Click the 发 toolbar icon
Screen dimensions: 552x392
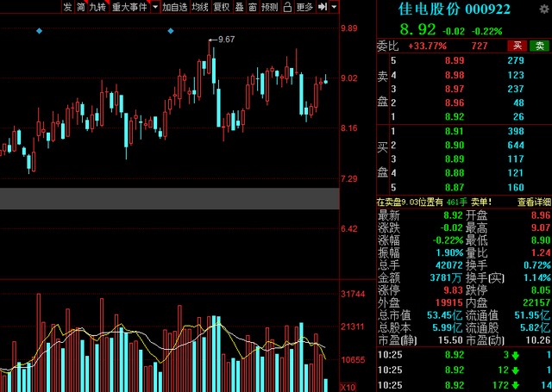[67, 7]
